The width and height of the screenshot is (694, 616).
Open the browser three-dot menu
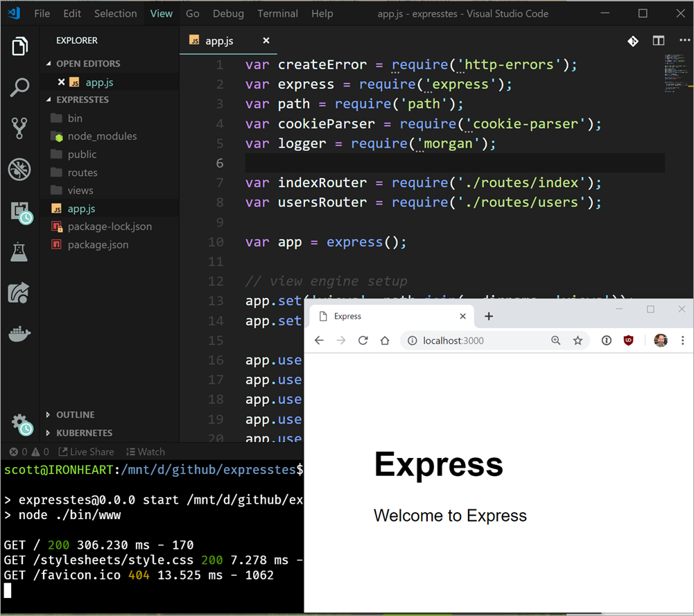click(682, 340)
